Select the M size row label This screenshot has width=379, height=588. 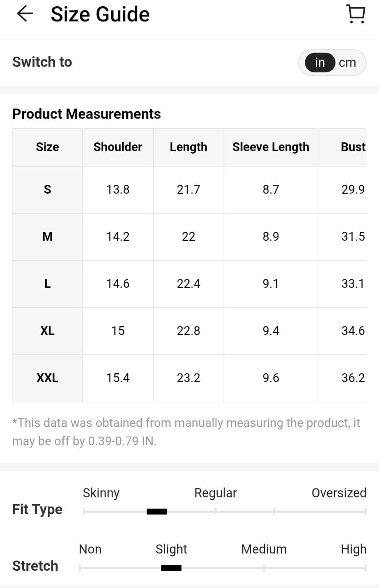[x=47, y=236]
